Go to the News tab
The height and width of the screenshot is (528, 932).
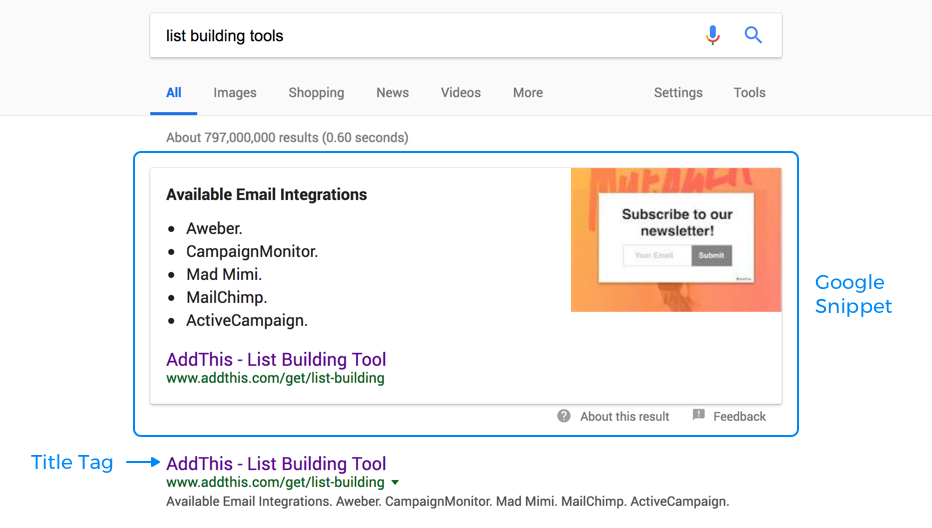[x=392, y=93]
